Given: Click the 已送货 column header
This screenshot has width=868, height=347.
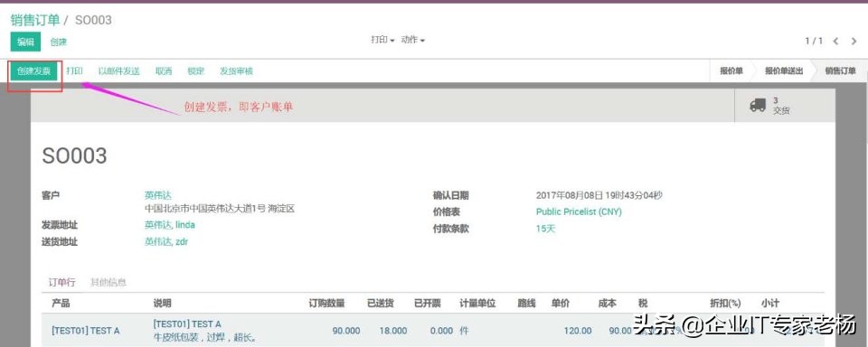Looking at the screenshot, I should click(381, 304).
